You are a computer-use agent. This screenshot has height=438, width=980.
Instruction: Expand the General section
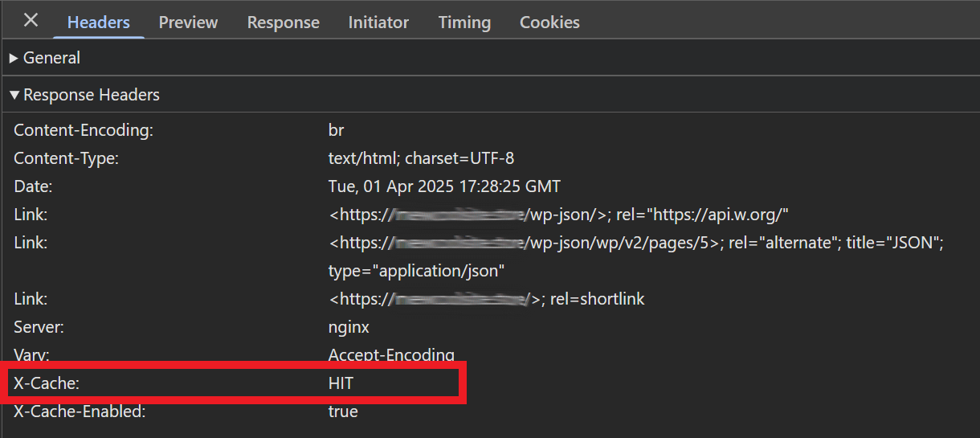click(45, 58)
